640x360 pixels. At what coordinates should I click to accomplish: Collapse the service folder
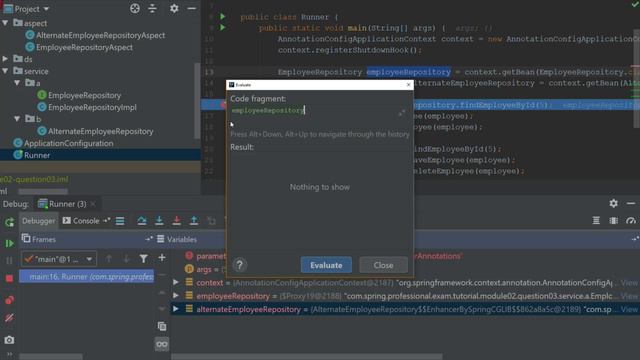pos(5,71)
